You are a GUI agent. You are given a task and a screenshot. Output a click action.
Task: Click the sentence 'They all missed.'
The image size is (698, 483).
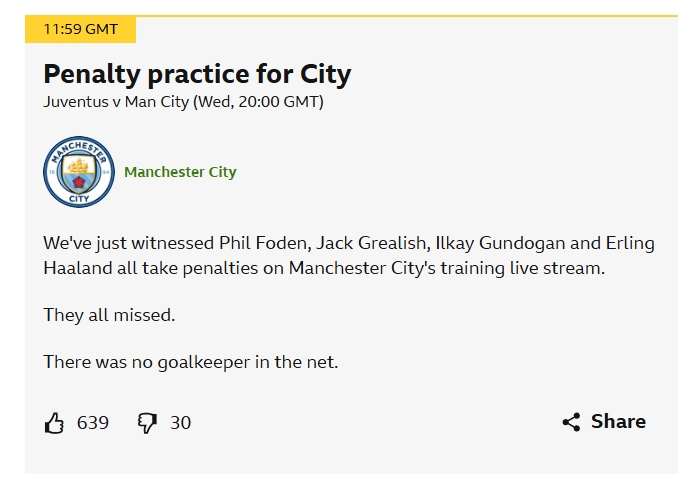click(x=109, y=315)
